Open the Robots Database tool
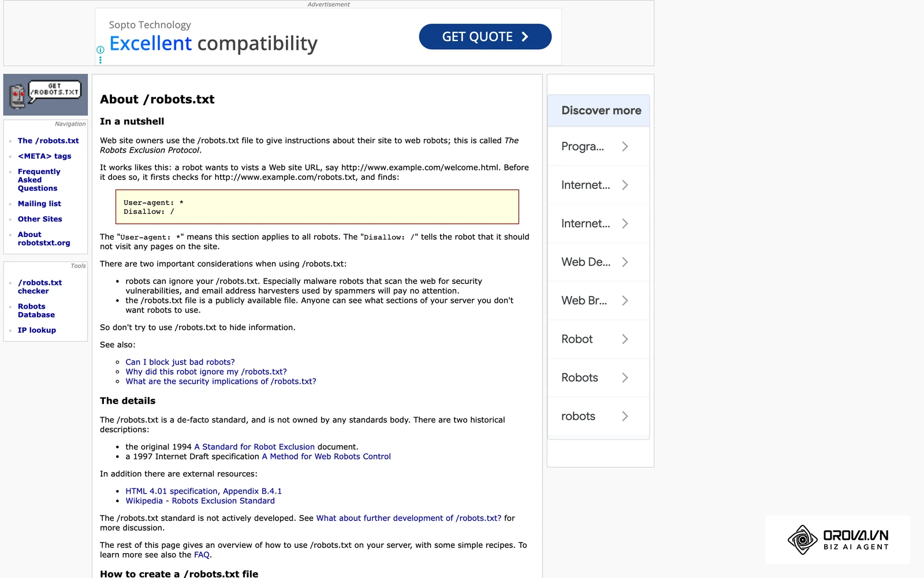Screen dimensions: 924x578 tap(36, 310)
